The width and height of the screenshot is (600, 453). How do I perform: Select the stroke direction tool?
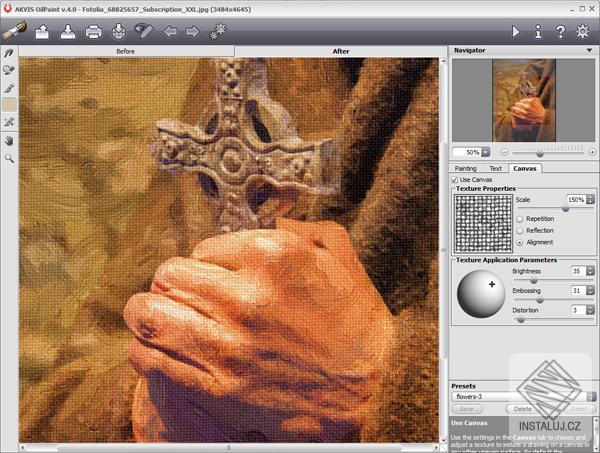(9, 53)
